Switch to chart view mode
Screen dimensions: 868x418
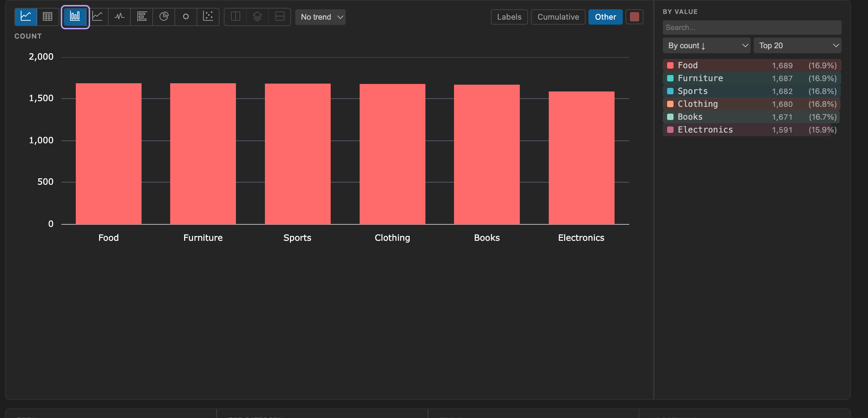26,16
